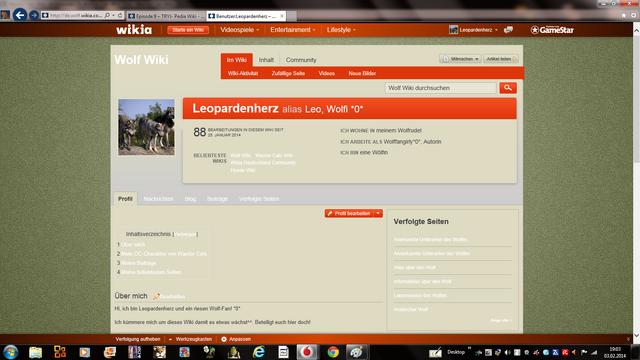Switch to the Verfolgte Seiten tab
This screenshot has width=640, height=360.
[x=259, y=199]
